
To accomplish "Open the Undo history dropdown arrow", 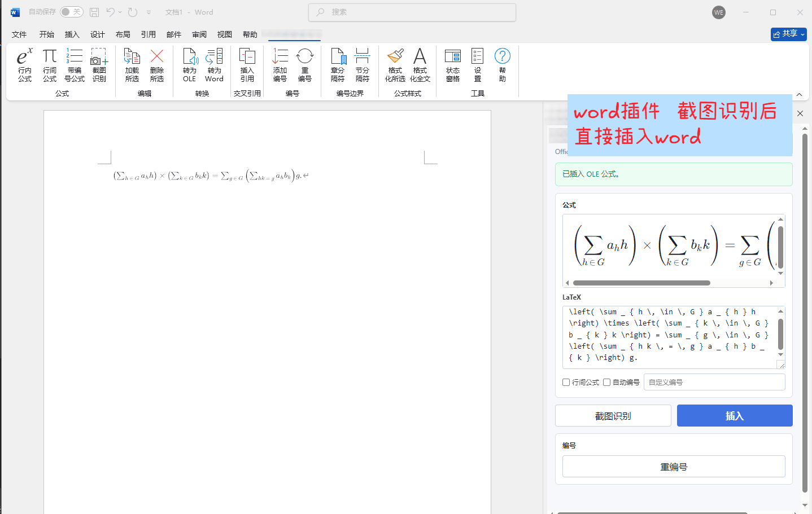I will click(120, 12).
